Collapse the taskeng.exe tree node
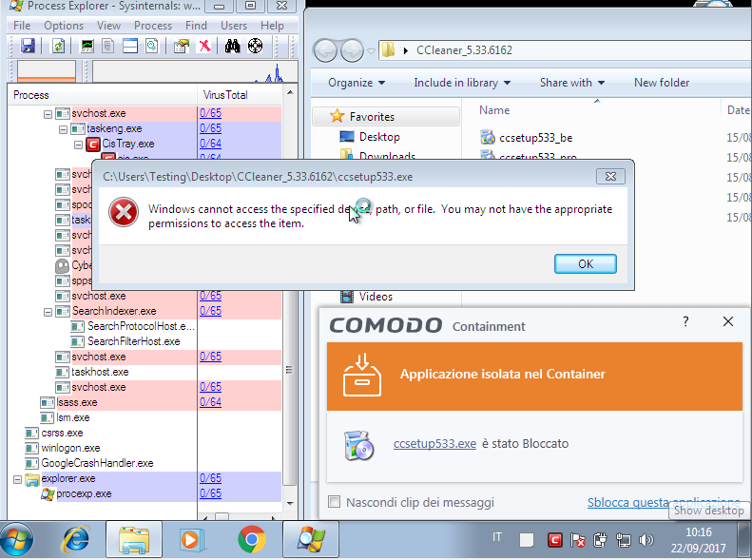Screen dimensions: 752x560 [63, 129]
